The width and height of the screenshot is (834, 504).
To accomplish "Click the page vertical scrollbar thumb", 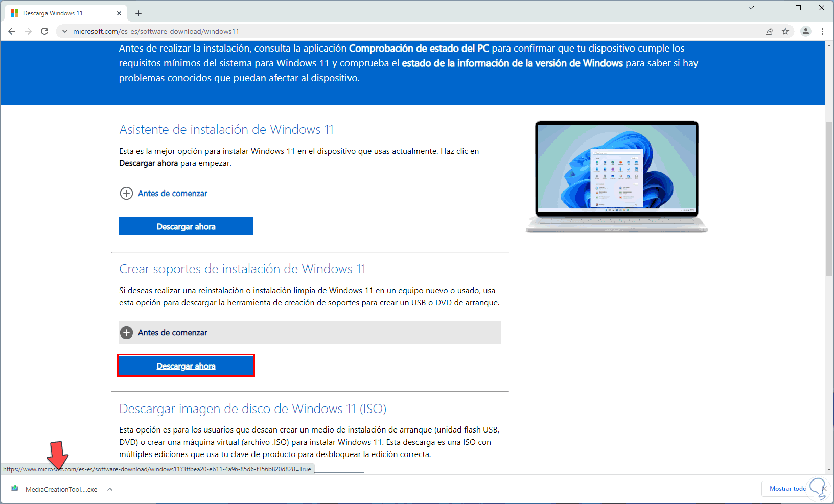I will tap(829, 199).
